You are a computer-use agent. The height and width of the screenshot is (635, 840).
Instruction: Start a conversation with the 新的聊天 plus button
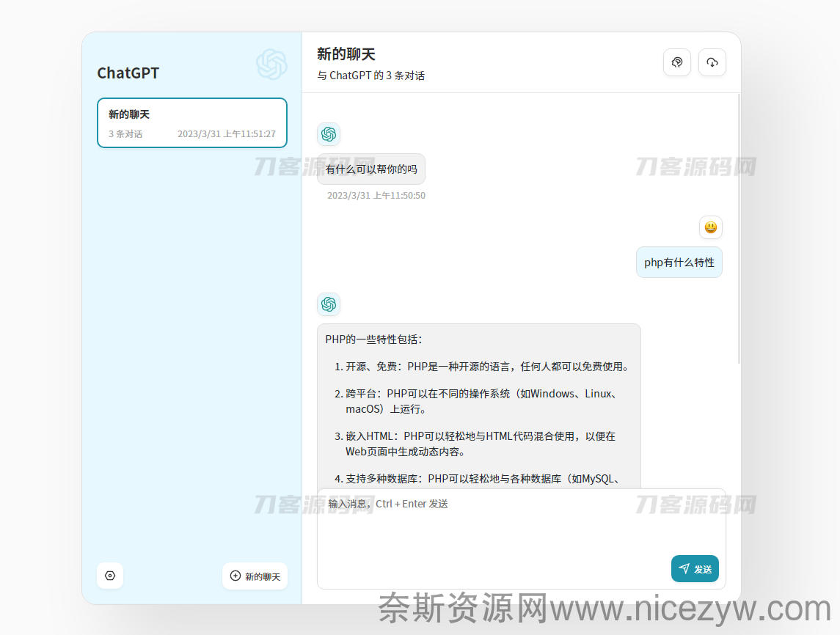tap(255, 576)
